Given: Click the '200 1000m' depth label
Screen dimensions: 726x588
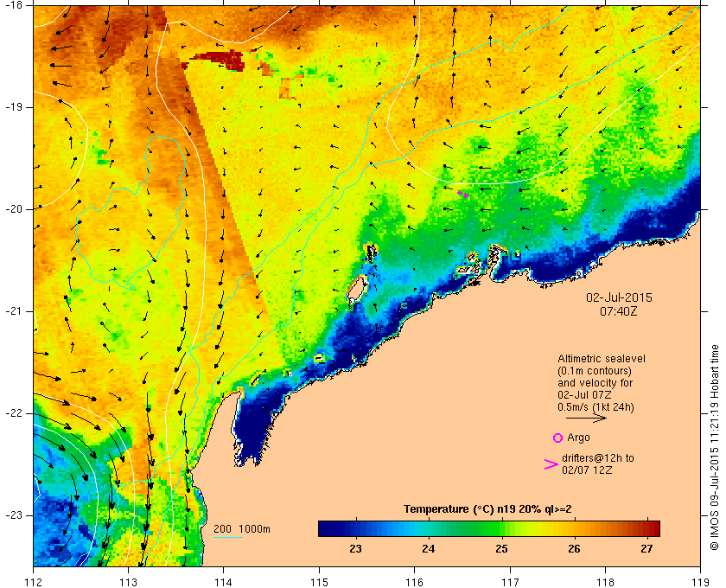Looking at the screenshot, I should pos(242,529).
